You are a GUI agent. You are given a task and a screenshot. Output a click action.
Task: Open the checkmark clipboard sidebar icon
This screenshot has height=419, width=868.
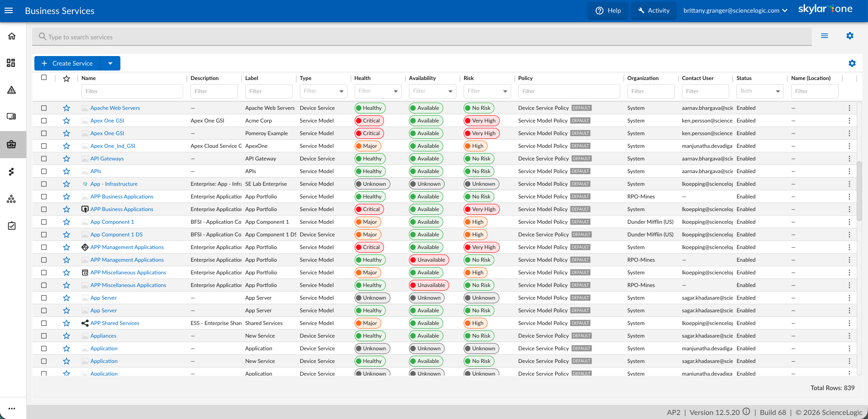[12, 226]
